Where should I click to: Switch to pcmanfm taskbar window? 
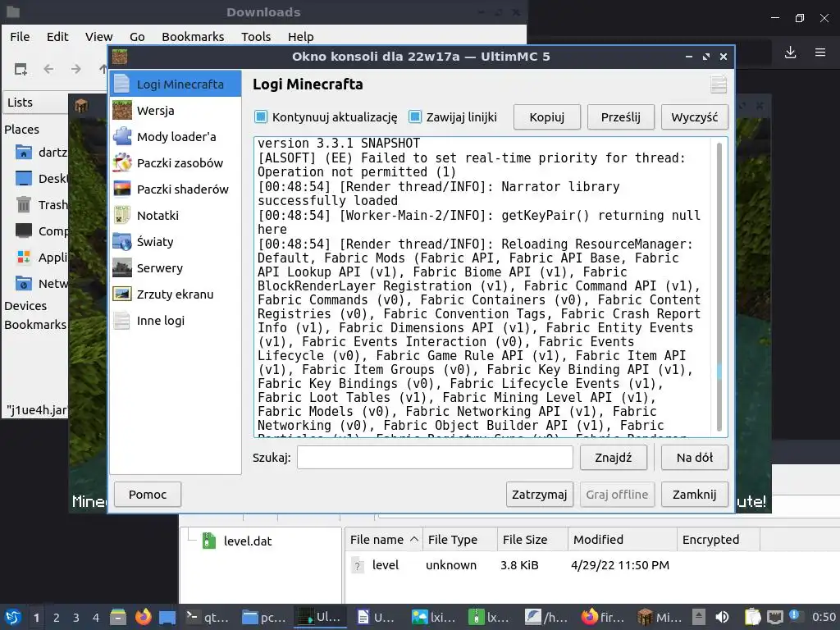click(264, 617)
